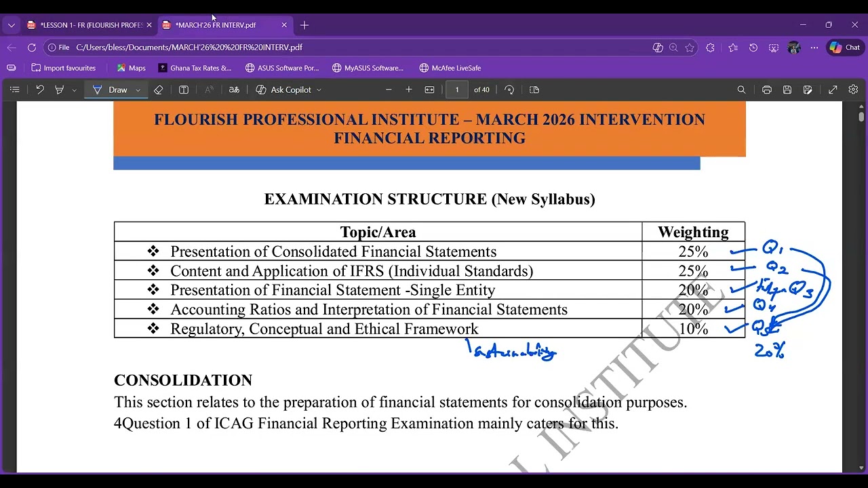Open the McAfee LiveSafe bookmark
The height and width of the screenshot is (488, 868).
(x=450, y=68)
